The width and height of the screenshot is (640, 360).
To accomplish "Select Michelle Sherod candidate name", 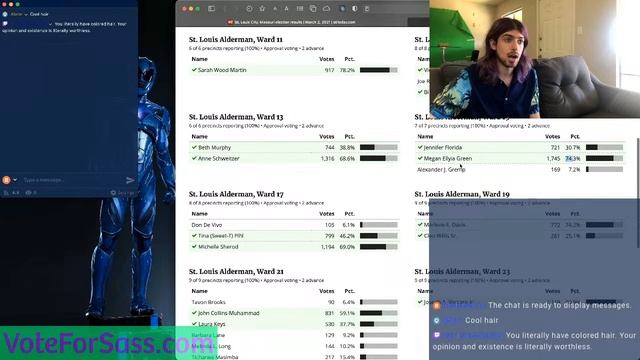I will tap(218, 247).
